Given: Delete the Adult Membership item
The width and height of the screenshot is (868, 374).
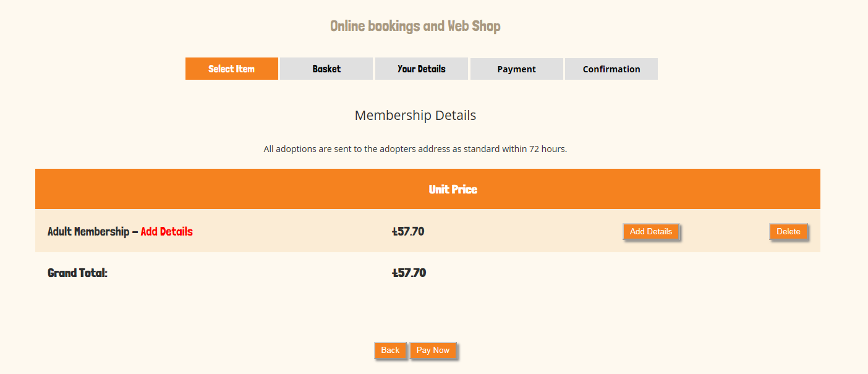Looking at the screenshot, I should 788,232.
